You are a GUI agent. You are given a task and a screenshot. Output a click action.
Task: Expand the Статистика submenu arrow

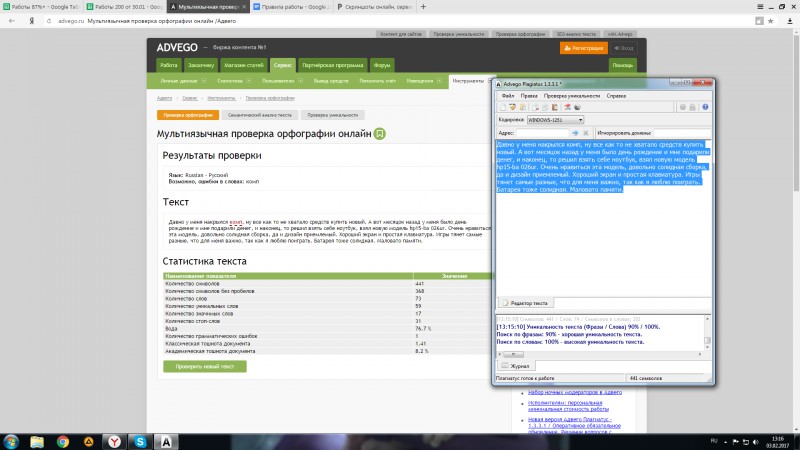249,81
